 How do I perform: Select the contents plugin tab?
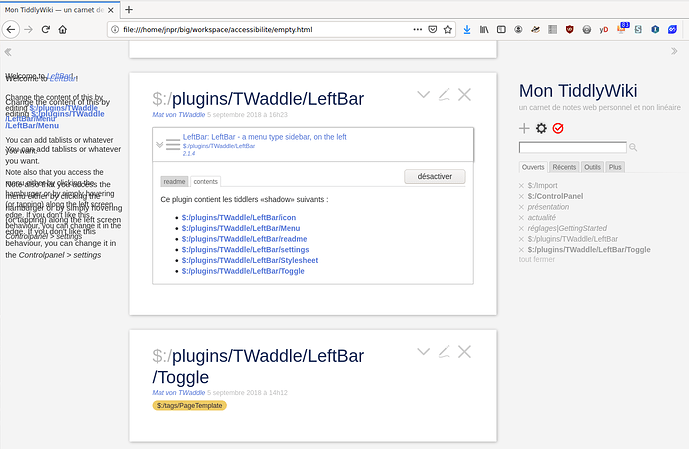pos(205,181)
